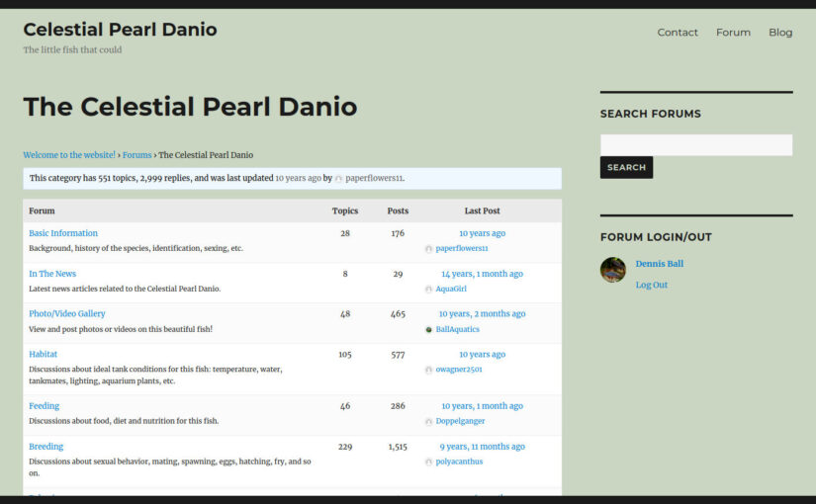
Task: Click the Posts column header
Action: [398, 210]
